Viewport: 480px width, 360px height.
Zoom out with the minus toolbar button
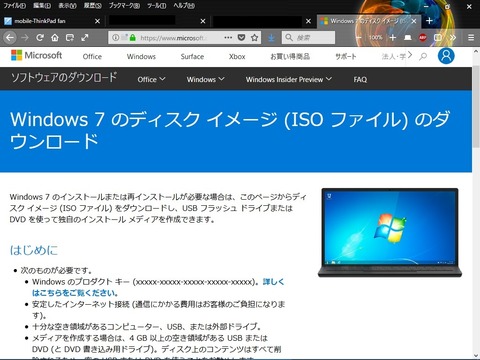[359, 38]
